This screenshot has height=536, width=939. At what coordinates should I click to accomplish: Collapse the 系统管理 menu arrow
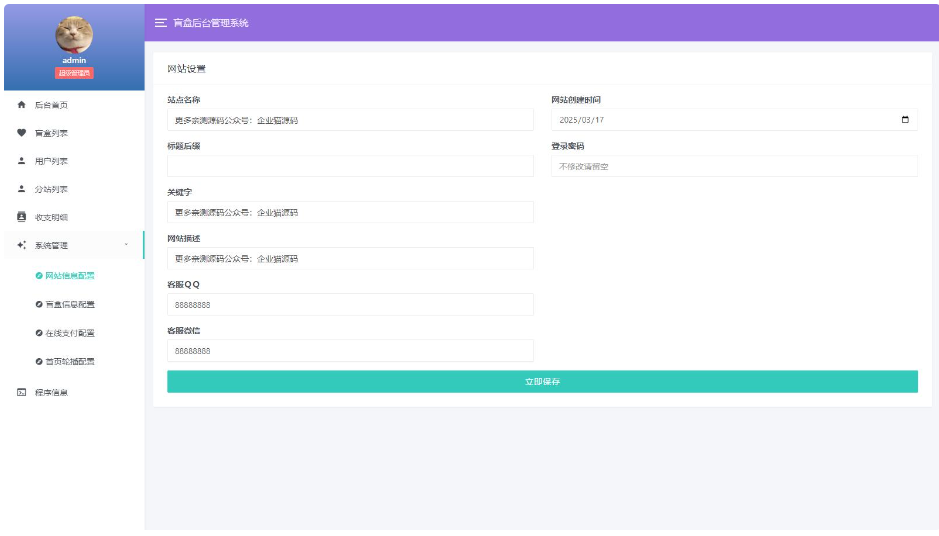pos(126,245)
